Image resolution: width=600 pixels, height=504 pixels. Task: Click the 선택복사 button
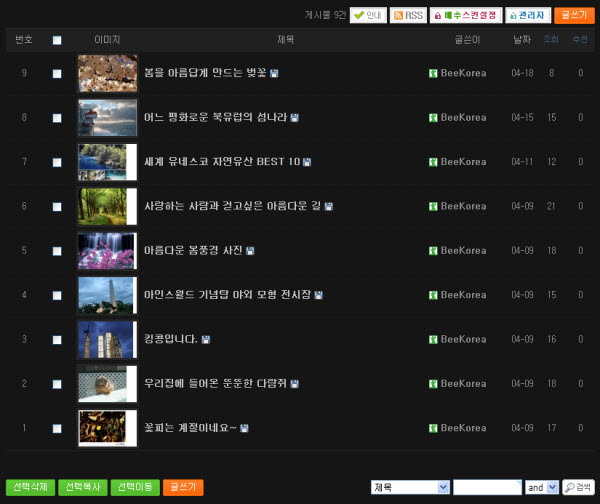pos(83,487)
